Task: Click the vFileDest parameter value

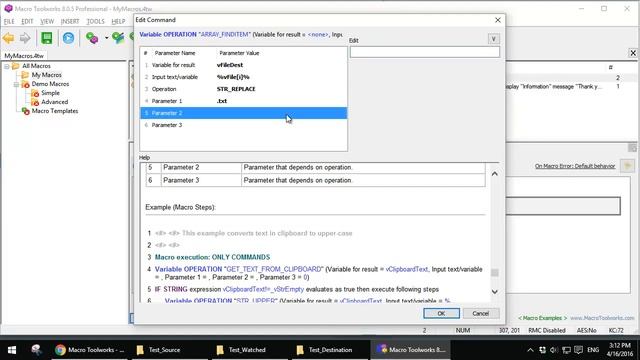Action: pos(230,65)
